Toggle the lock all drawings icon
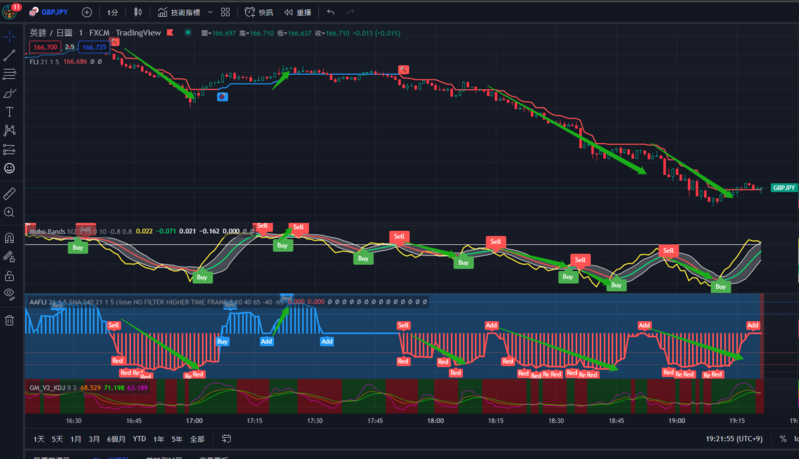Image resolution: width=799 pixels, height=459 pixels. [9, 276]
